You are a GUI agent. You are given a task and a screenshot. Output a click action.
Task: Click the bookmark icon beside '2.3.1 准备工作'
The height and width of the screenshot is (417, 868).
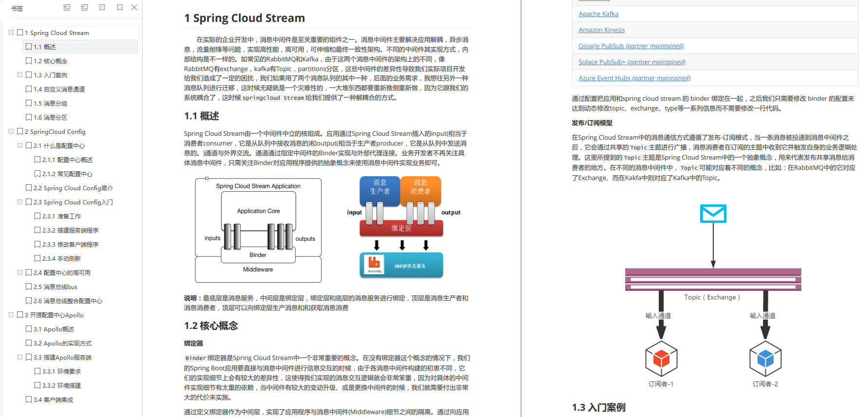37,216
